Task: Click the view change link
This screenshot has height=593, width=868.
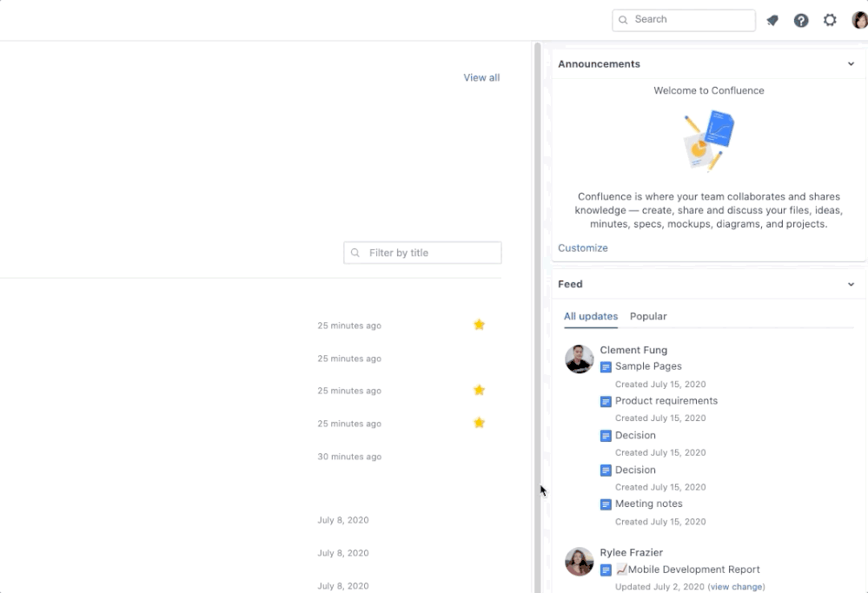Action: pyautogui.click(x=736, y=586)
